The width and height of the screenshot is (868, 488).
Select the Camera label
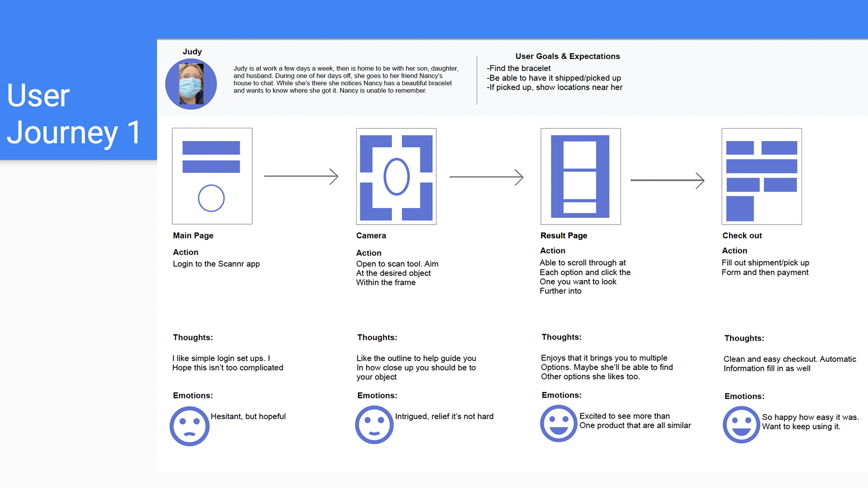click(371, 235)
